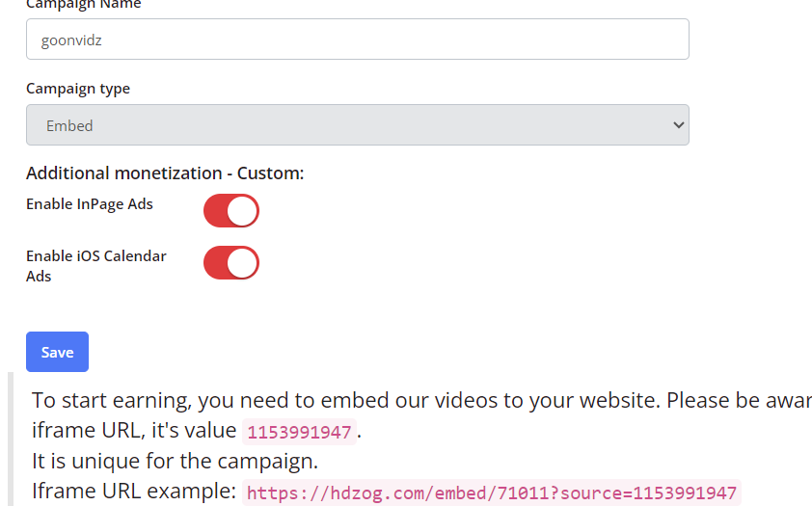
Task: Click the Enable iOS Calendar Ads label
Action: click(x=96, y=266)
